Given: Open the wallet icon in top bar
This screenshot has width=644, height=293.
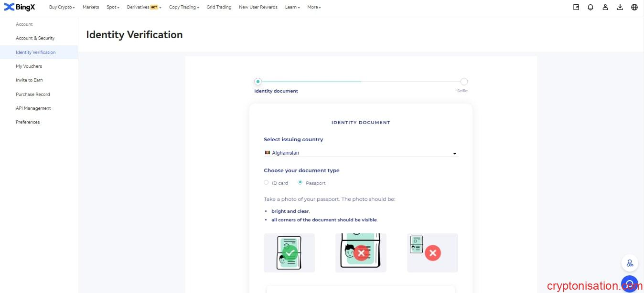Looking at the screenshot, I should [576, 7].
